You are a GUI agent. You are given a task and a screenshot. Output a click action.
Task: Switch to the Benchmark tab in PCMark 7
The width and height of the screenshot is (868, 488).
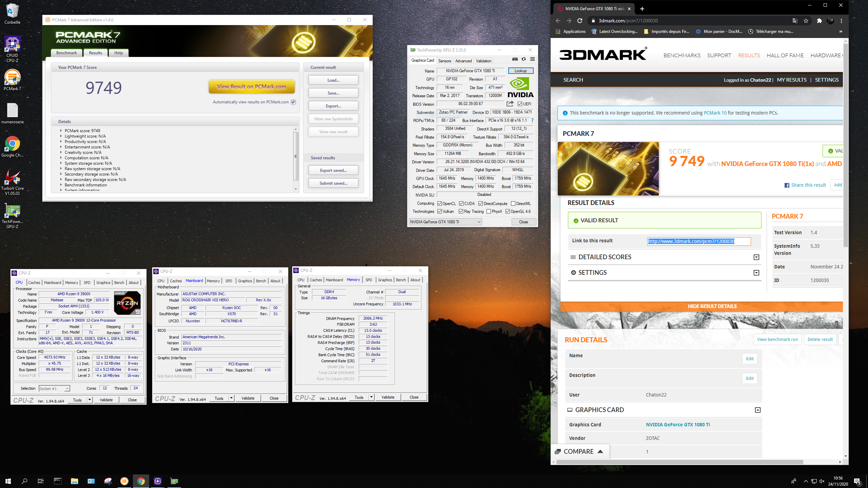point(66,53)
